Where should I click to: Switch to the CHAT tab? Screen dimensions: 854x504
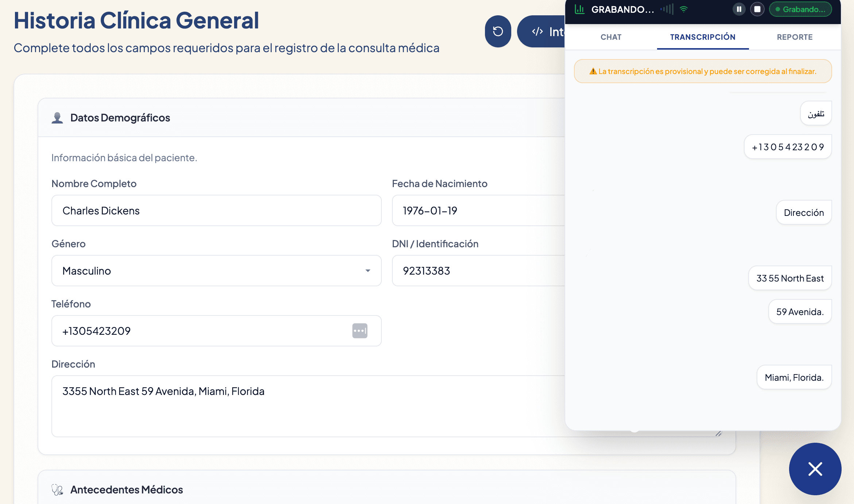610,37
